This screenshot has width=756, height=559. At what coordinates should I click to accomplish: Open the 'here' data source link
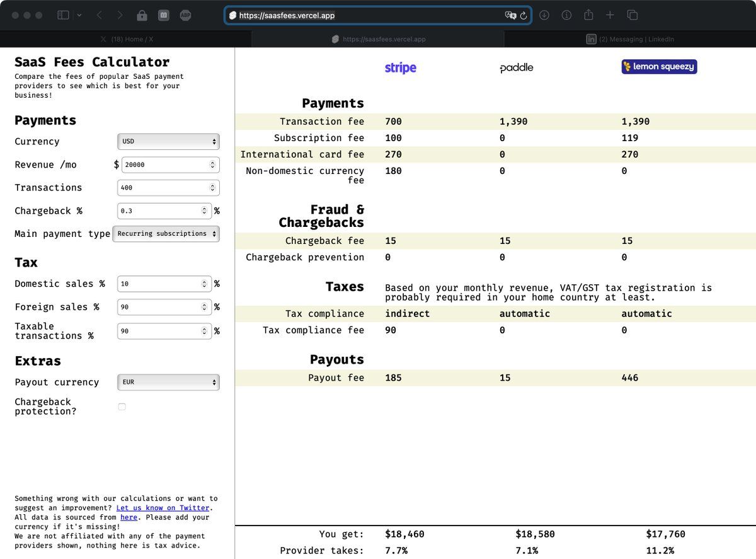[x=129, y=517]
